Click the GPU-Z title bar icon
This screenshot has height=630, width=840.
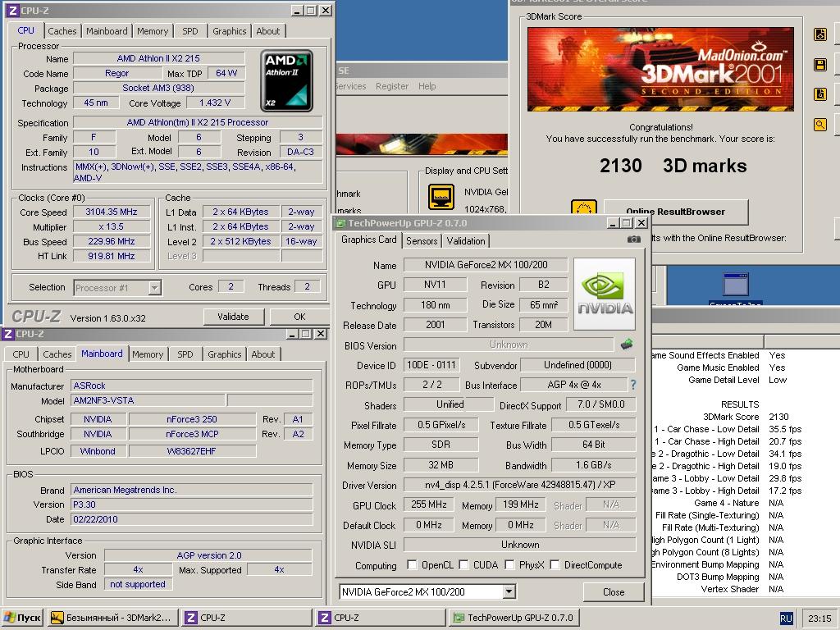pyautogui.click(x=340, y=223)
